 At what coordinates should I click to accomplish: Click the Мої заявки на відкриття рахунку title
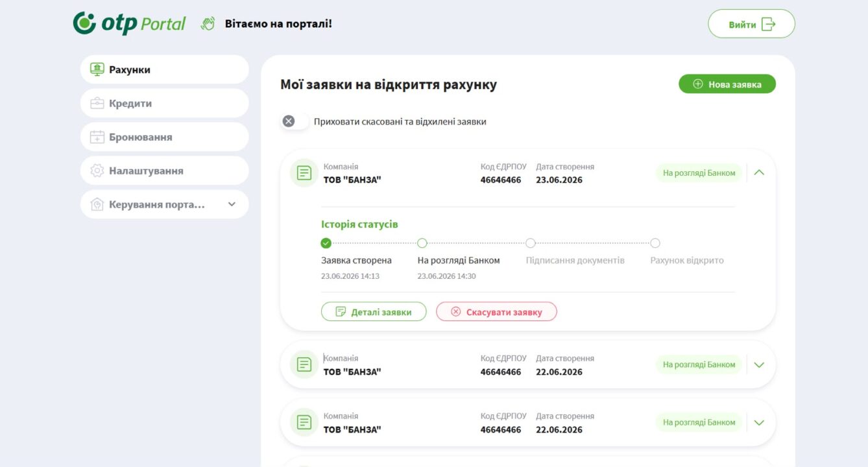click(389, 84)
